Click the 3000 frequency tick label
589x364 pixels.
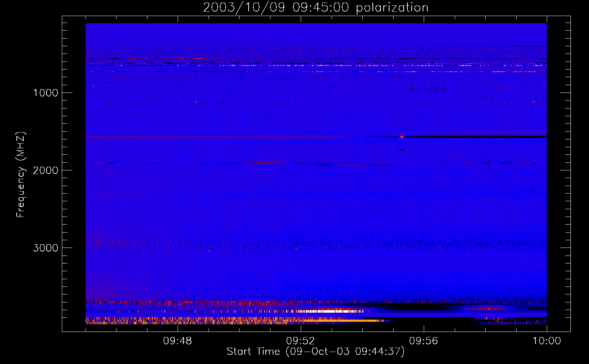(x=46, y=248)
